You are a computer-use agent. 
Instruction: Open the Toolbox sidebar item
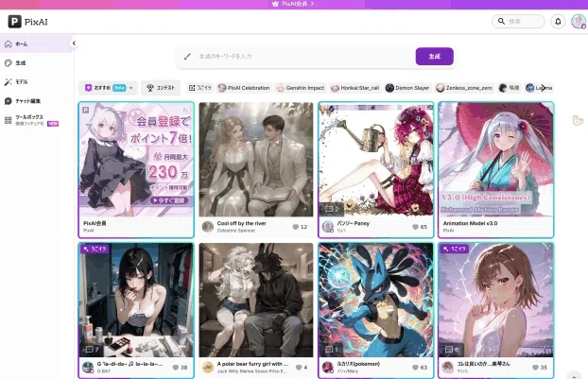36,120
